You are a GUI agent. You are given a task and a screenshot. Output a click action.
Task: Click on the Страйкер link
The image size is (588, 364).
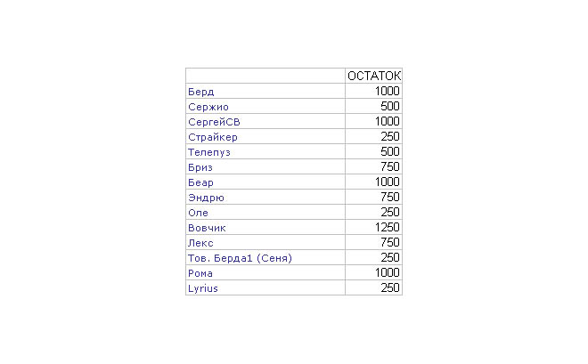(213, 137)
